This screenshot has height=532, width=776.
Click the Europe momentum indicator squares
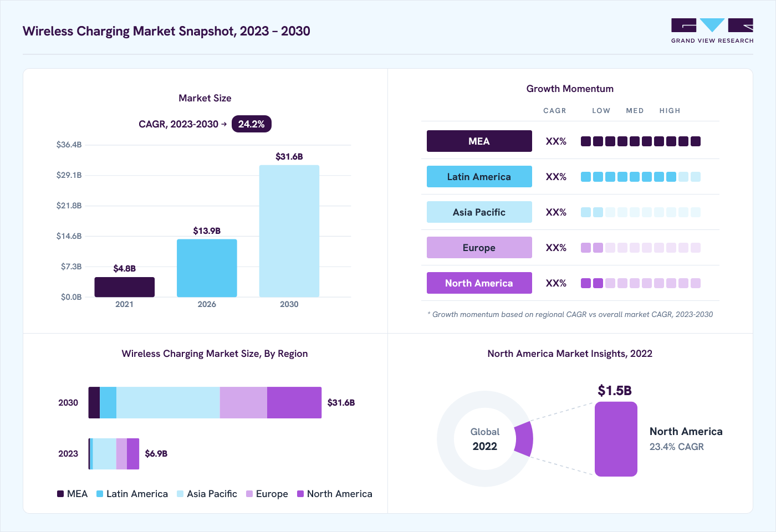[x=641, y=248]
